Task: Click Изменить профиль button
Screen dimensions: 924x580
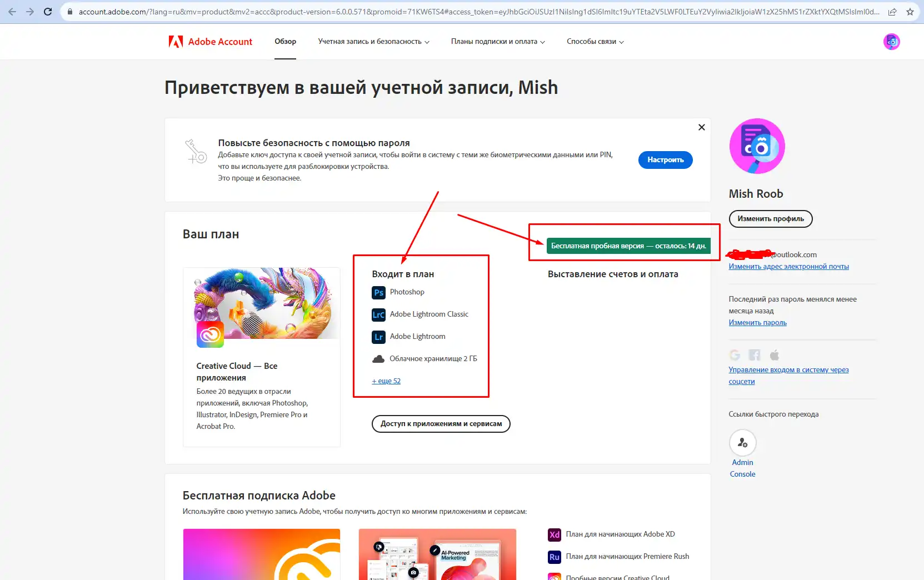Action: coord(770,219)
